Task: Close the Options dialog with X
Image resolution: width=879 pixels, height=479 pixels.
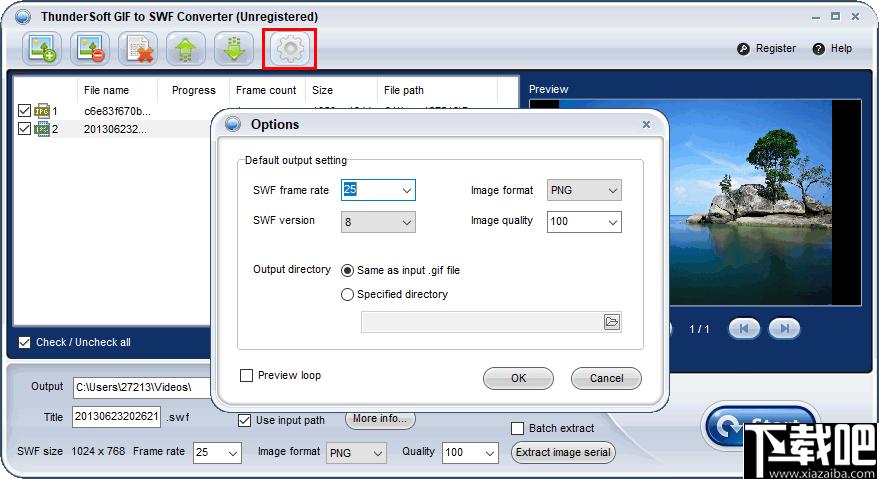Action: 646,125
